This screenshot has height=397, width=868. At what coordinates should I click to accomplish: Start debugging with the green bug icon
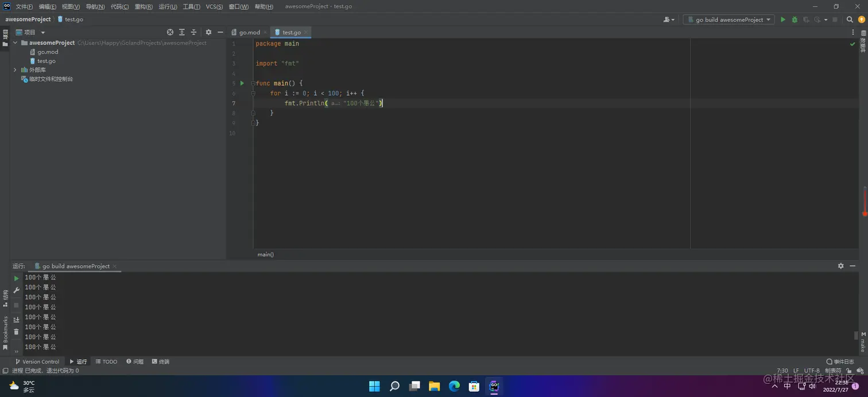pos(795,20)
